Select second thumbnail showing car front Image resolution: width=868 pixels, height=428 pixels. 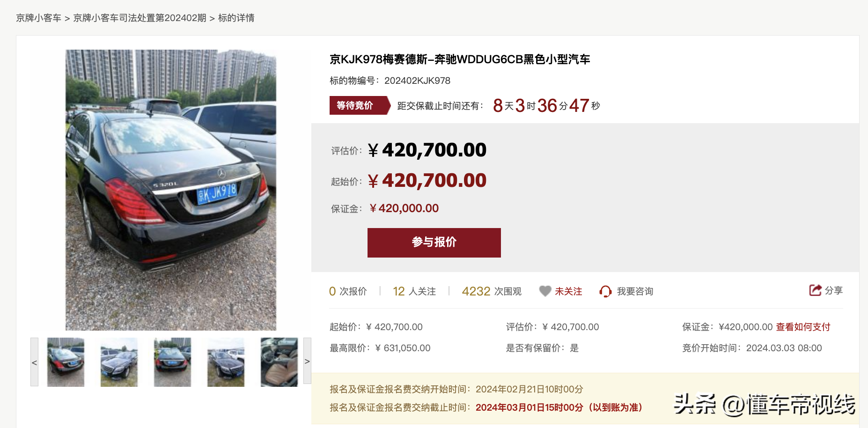pos(119,362)
